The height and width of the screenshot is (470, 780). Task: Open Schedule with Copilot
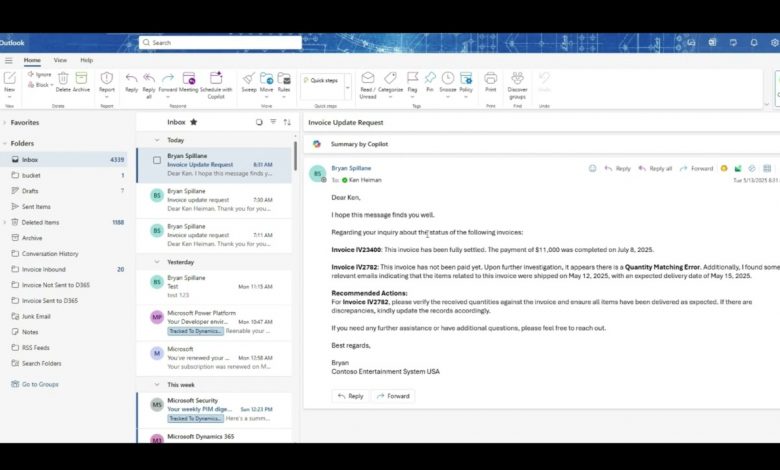pos(216,78)
